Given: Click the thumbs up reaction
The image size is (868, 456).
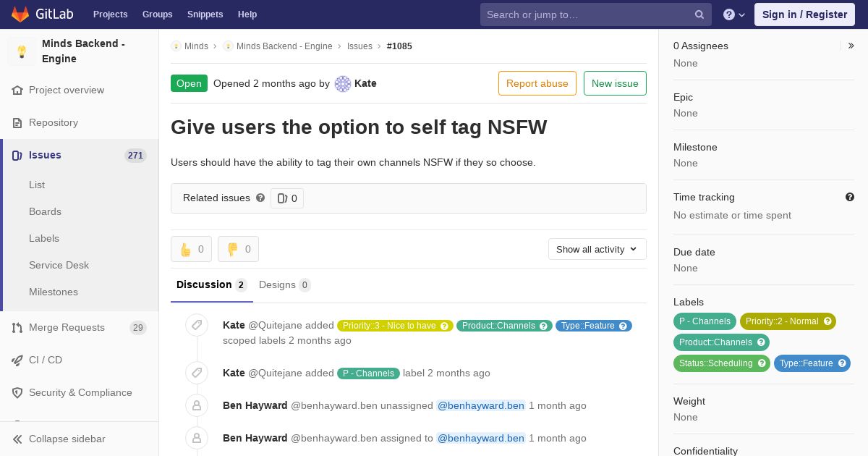Looking at the screenshot, I should [191, 249].
